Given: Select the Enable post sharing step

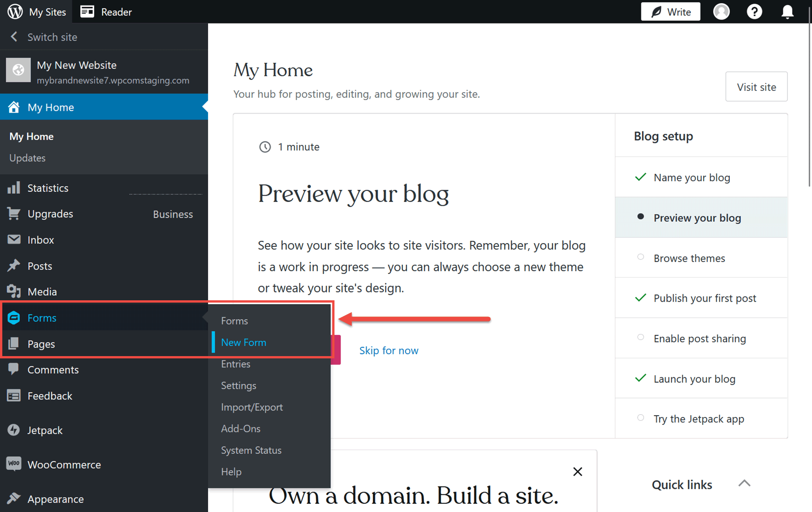Looking at the screenshot, I should [x=701, y=338].
